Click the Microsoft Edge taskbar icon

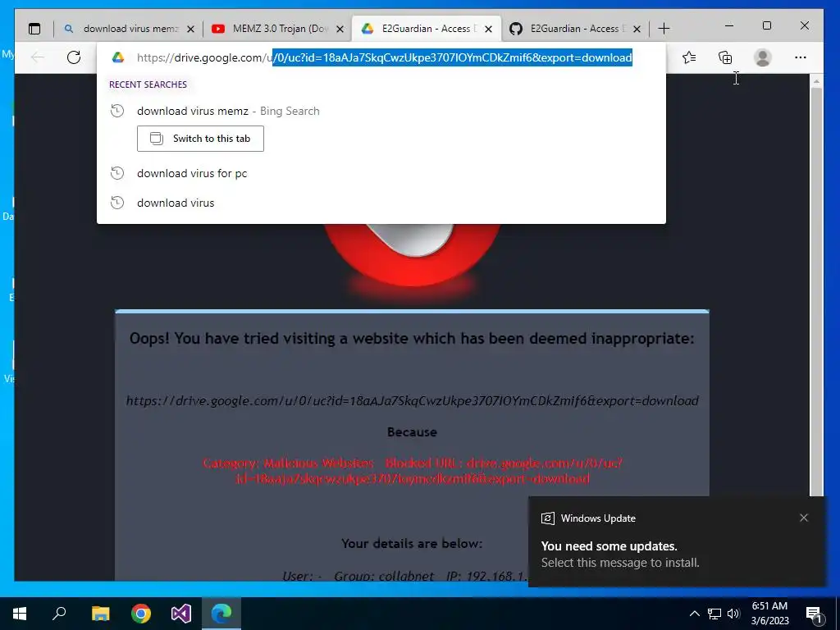(221, 614)
